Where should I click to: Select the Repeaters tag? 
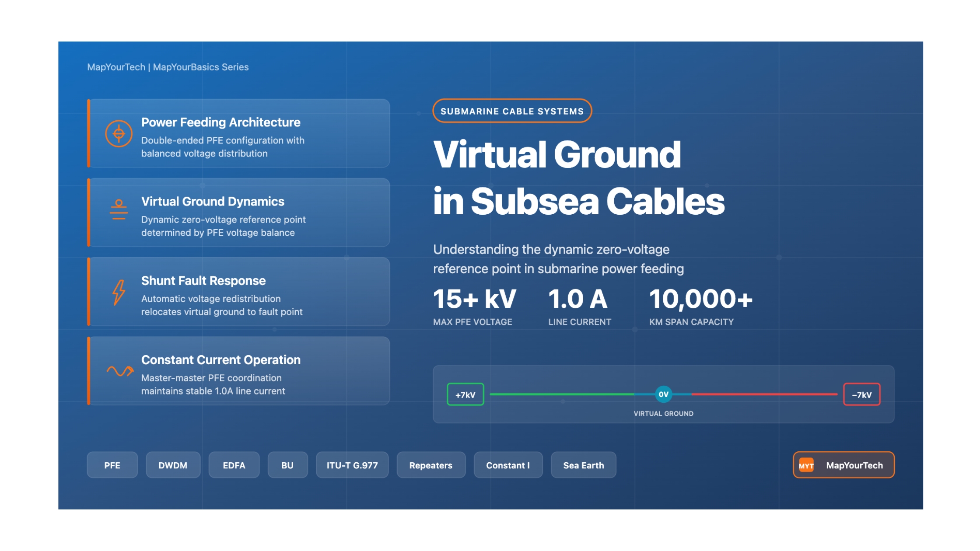430,465
